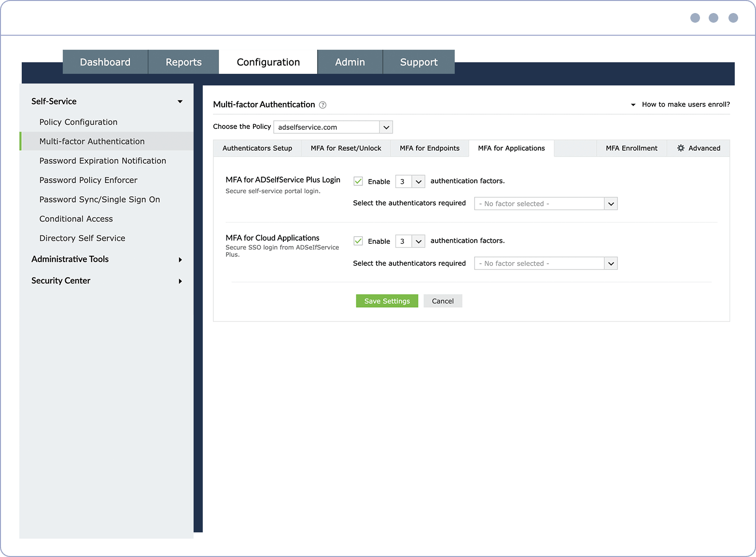Open the Choose the Policy dropdown
Screen dimensions: 756x557
[x=333, y=127]
